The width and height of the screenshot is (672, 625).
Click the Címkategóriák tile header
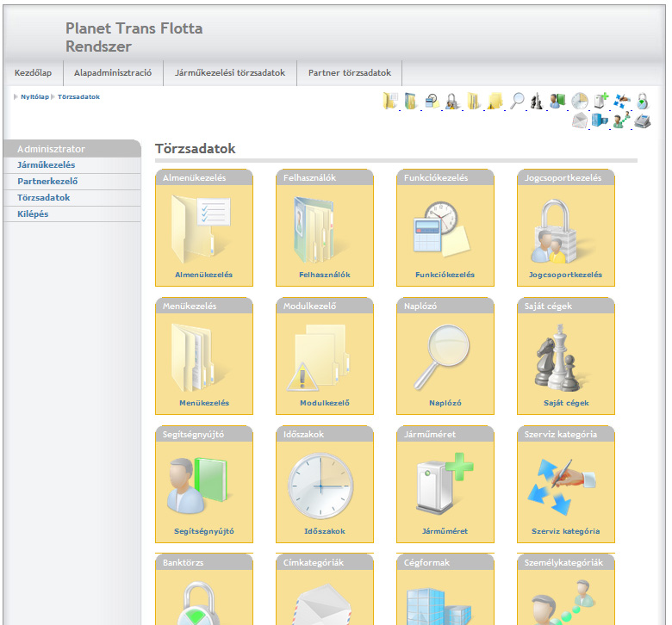pyautogui.click(x=325, y=562)
